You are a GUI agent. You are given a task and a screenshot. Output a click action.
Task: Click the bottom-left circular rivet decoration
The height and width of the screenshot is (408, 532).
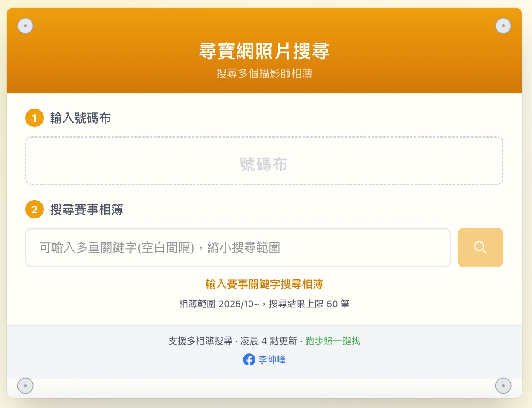pos(25,385)
